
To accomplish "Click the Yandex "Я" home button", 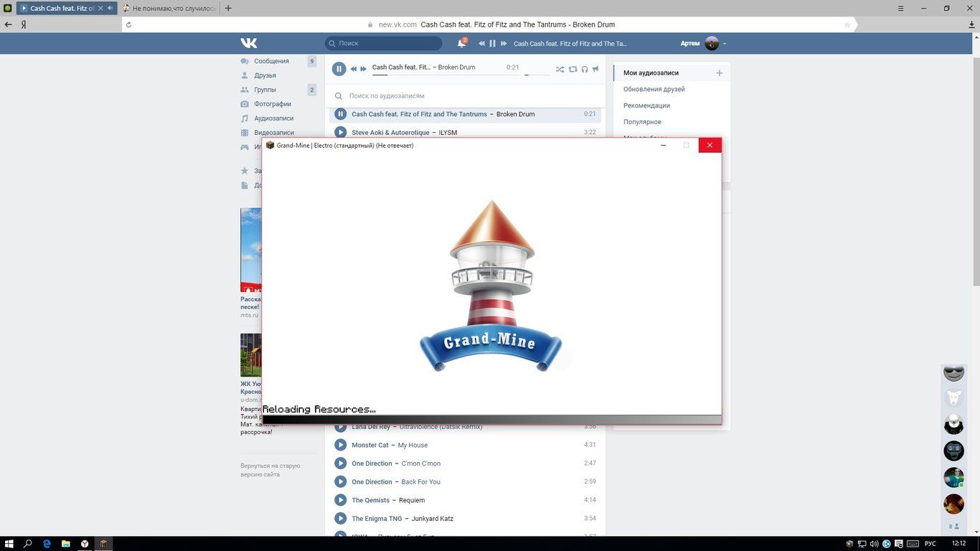I will click(x=24, y=24).
